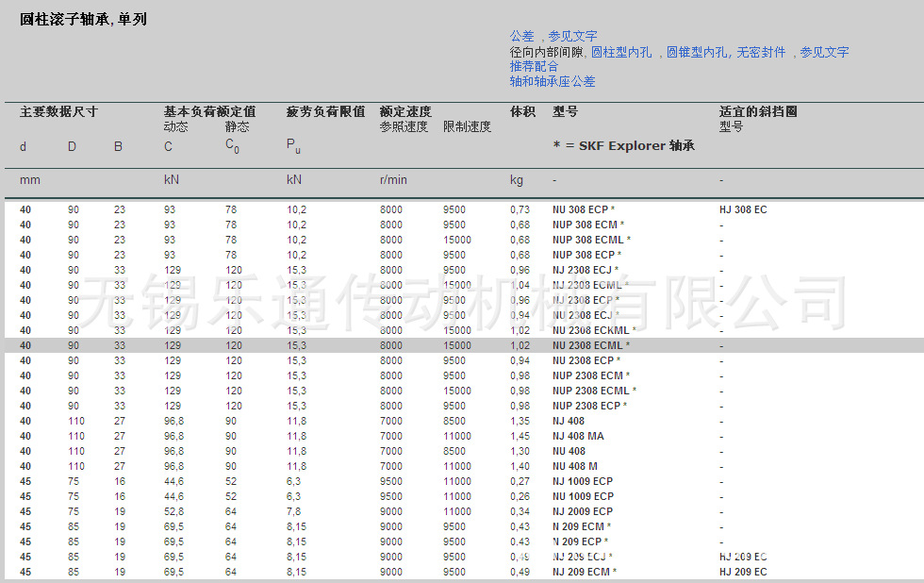Open the 圆锥型内孔, 无密封件 link

(x=726, y=52)
